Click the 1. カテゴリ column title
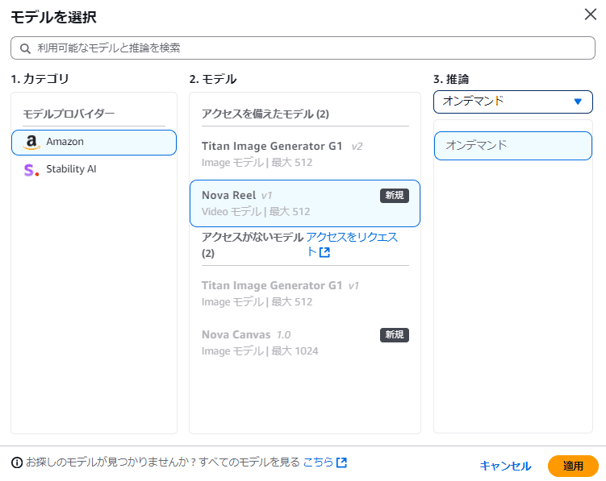Screen dimensions: 606x481 [40, 79]
